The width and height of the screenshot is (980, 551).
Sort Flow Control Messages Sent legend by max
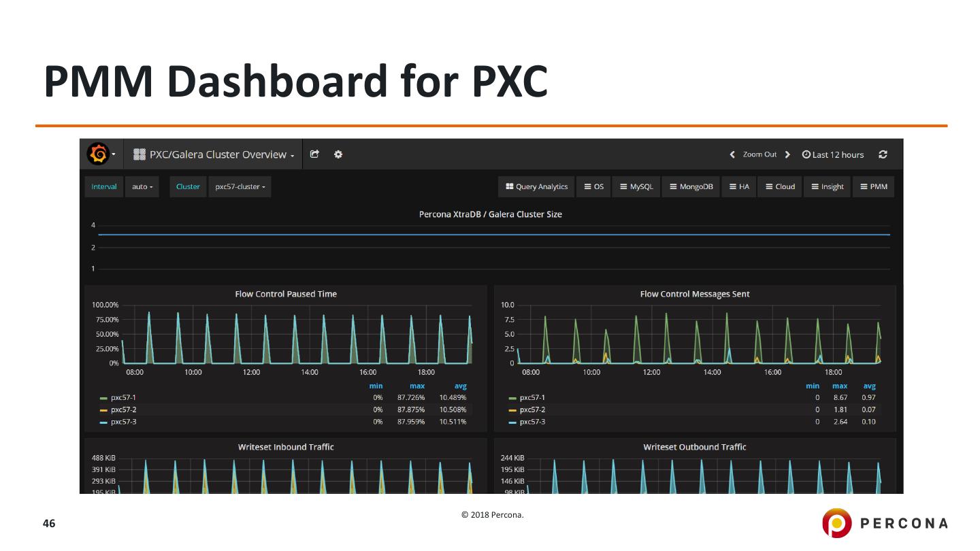point(840,386)
